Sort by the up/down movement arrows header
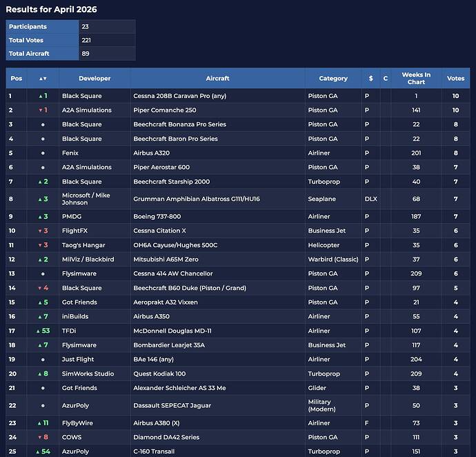476x457 pixels. click(x=43, y=79)
